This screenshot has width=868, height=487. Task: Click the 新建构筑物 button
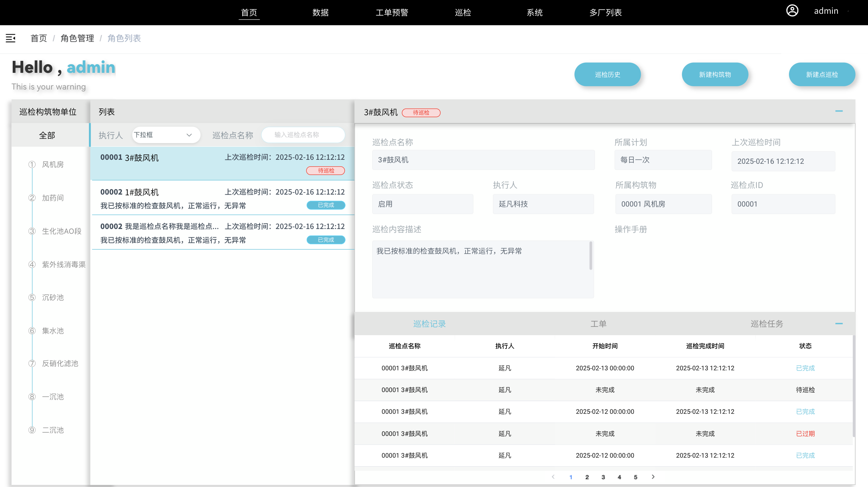(715, 74)
